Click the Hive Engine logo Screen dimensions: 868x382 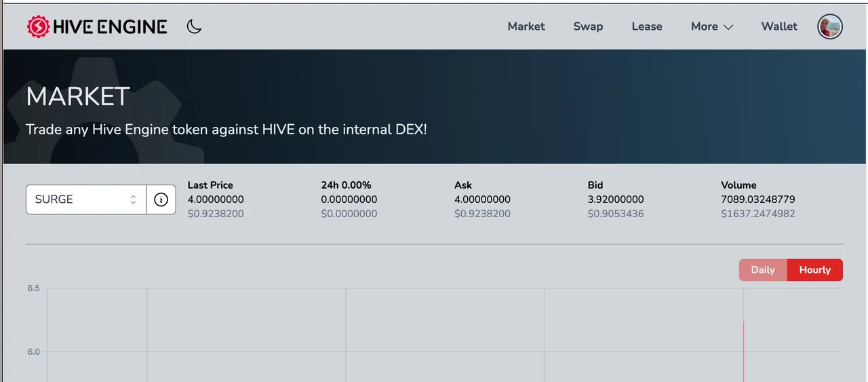97,26
